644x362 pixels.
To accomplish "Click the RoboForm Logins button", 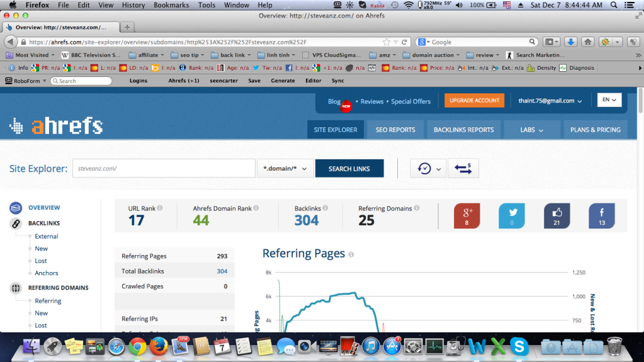I will tap(138, 81).
